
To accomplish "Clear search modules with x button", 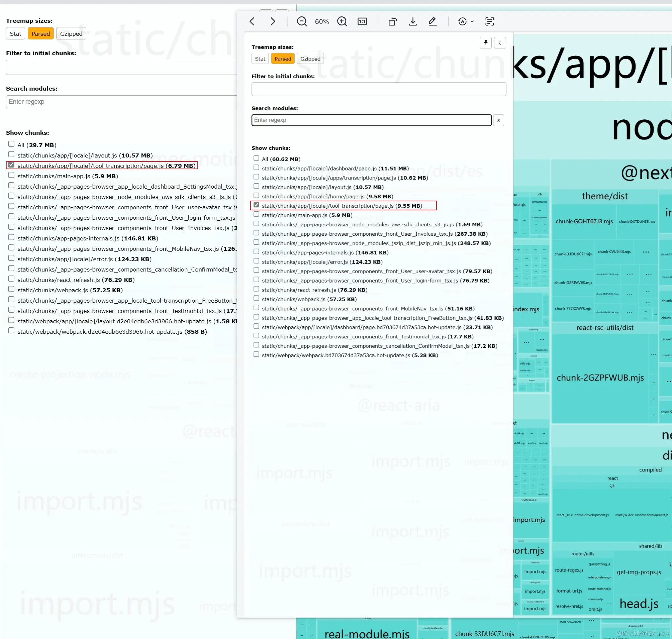I will pos(498,120).
